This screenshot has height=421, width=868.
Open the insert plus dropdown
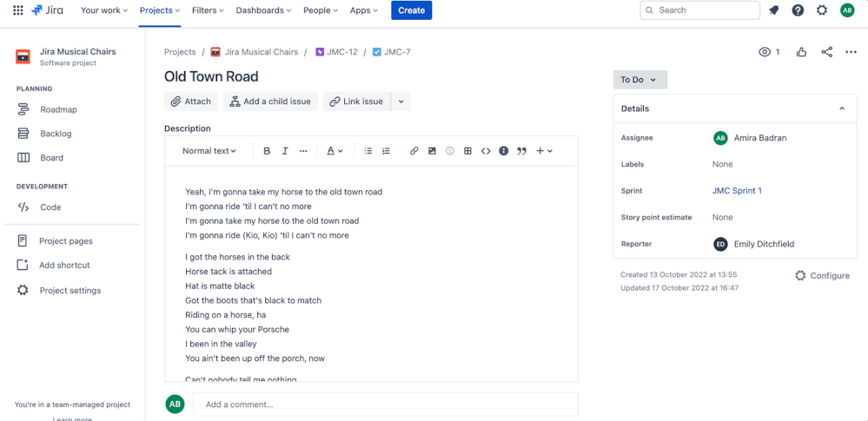(544, 150)
